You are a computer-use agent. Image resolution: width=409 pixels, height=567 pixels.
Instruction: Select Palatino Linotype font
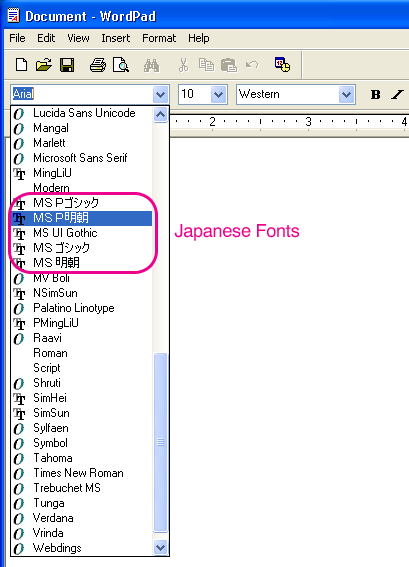(82, 308)
